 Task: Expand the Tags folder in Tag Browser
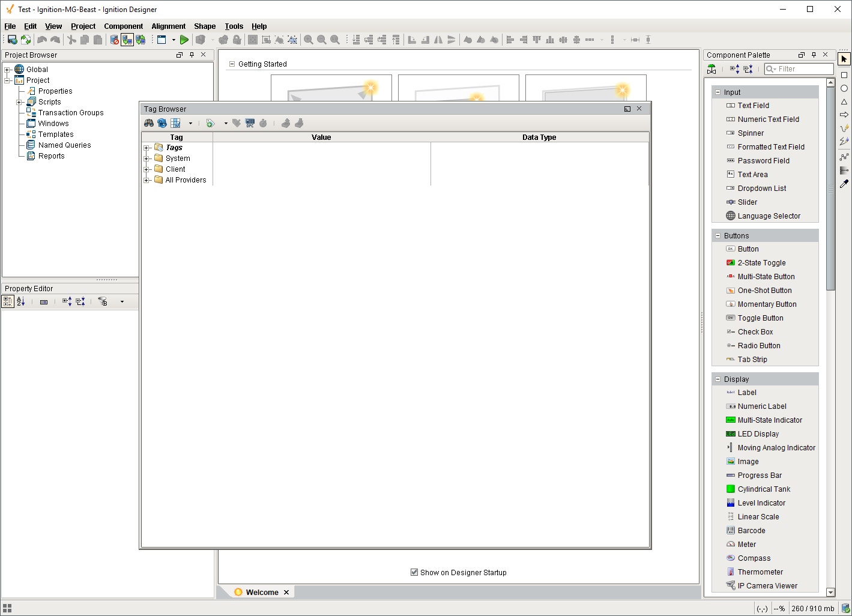147,148
